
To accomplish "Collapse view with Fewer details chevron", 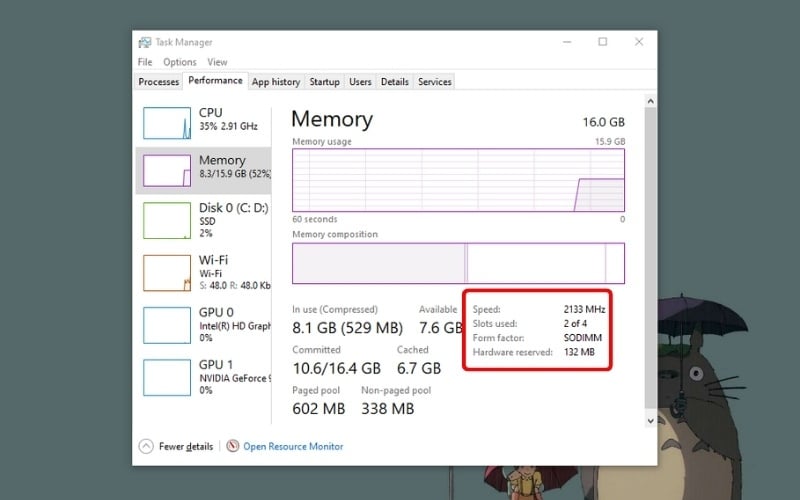I will coord(146,446).
